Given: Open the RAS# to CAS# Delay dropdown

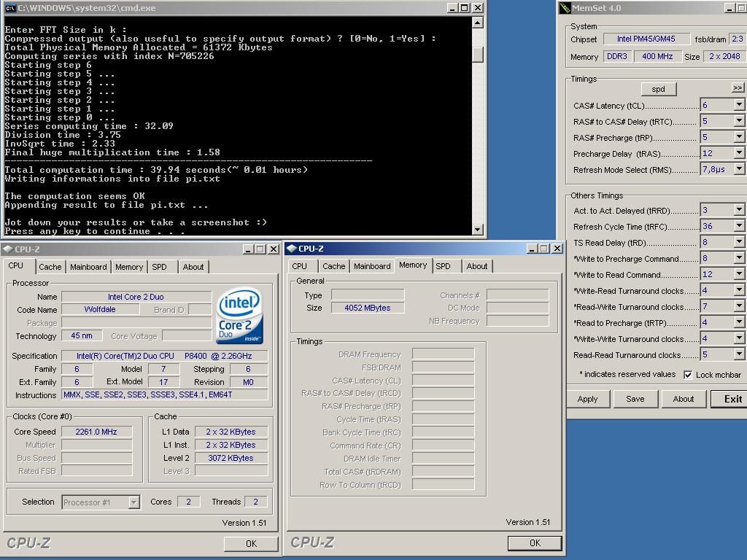Looking at the screenshot, I should click(x=739, y=122).
